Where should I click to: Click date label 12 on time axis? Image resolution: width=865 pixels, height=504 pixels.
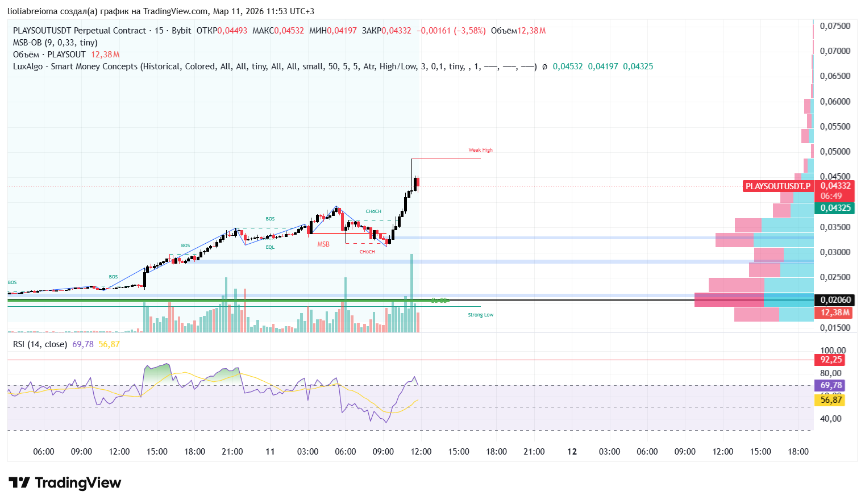click(x=572, y=452)
